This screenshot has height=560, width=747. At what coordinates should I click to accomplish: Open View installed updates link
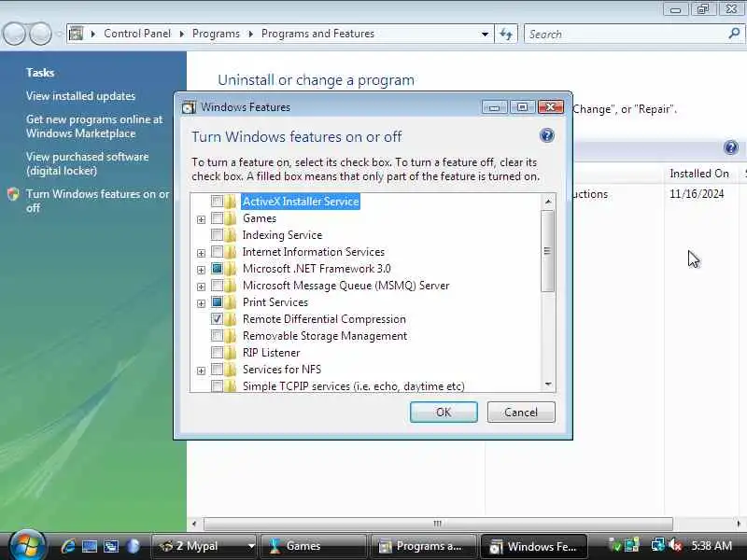[x=80, y=96]
